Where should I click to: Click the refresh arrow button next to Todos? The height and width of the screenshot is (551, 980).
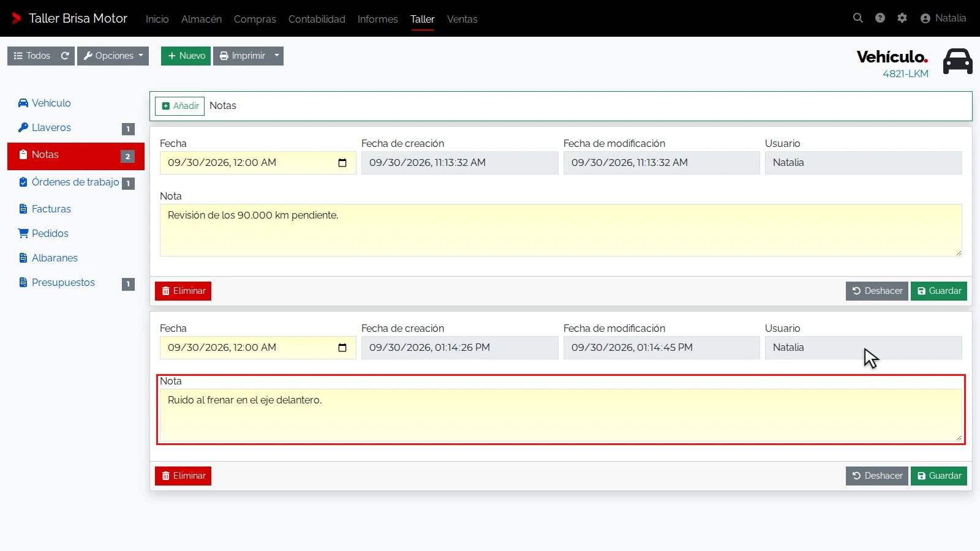[x=65, y=56]
